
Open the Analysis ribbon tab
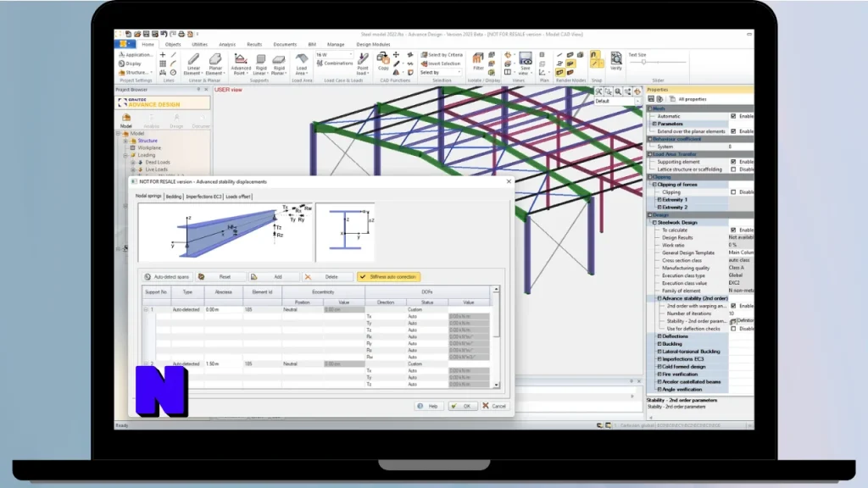click(x=227, y=44)
